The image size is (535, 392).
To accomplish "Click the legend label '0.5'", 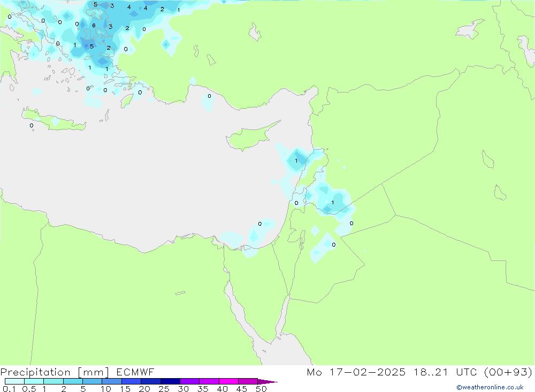I will click(x=29, y=389).
